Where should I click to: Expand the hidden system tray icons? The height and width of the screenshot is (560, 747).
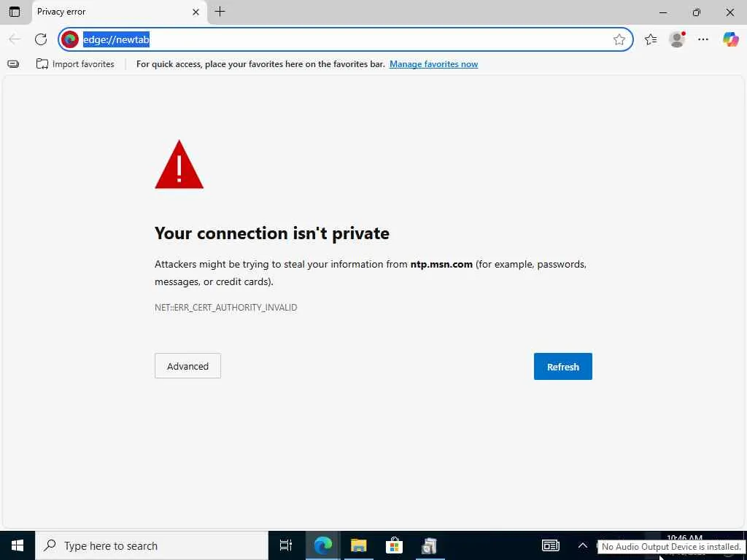click(x=583, y=545)
